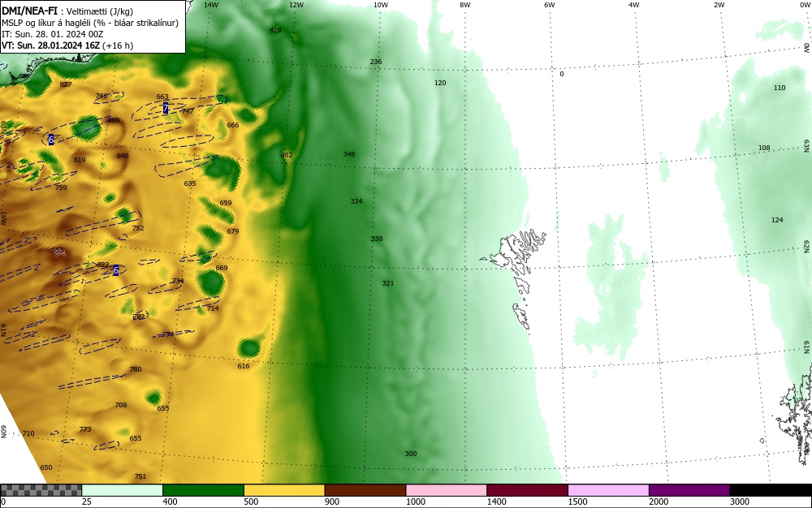Image resolution: width=812 pixels, height=508 pixels.
Task: Click the map value '710'
Action: coord(28,433)
